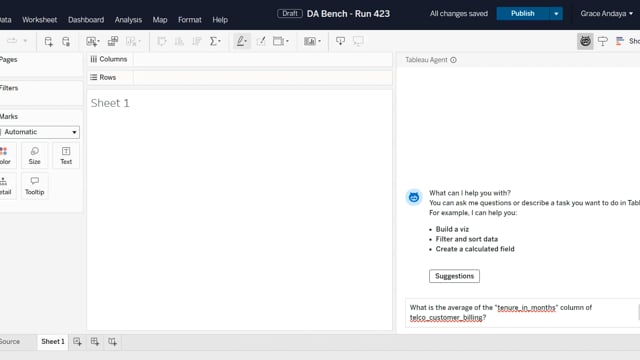Open the Dashboard menu
The height and width of the screenshot is (360, 640).
86,20
